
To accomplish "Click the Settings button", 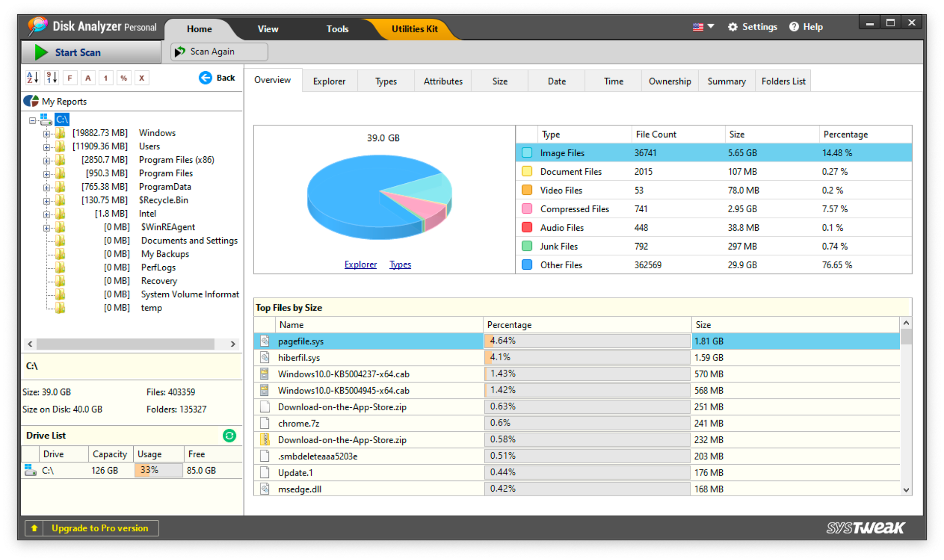I will 753,27.
